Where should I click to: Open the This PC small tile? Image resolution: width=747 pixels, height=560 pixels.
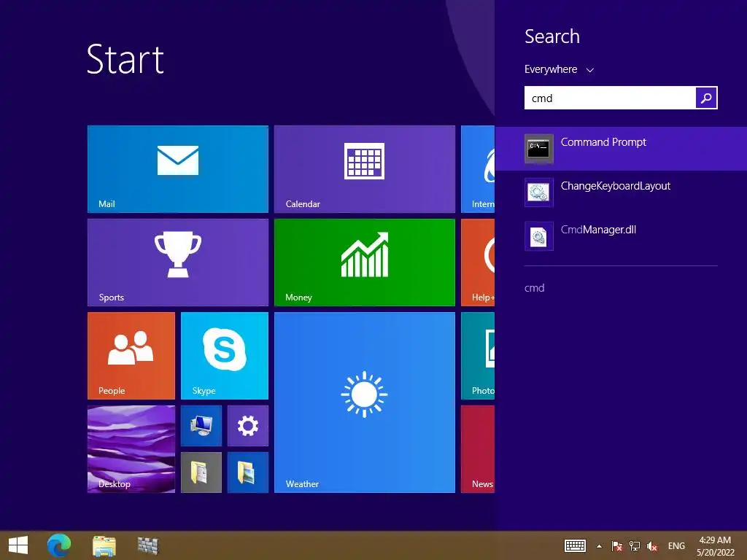pos(201,426)
